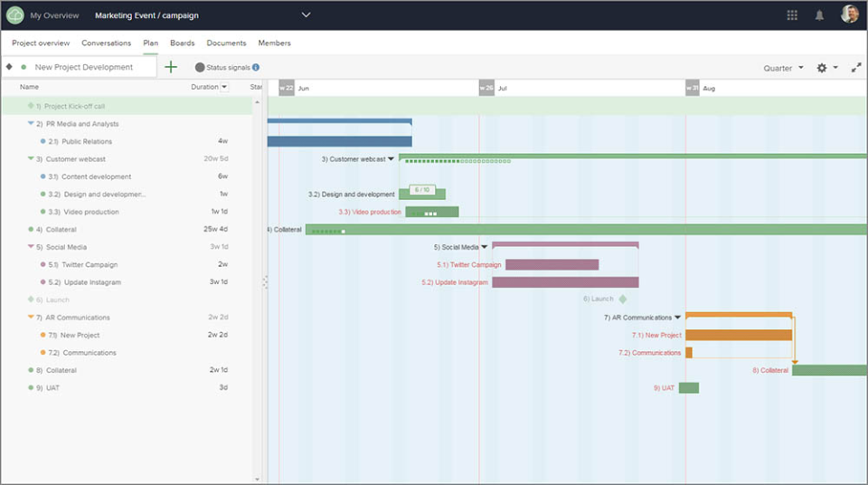Click the app logo in top-left corner
The width and height of the screenshot is (868, 485).
click(x=14, y=15)
